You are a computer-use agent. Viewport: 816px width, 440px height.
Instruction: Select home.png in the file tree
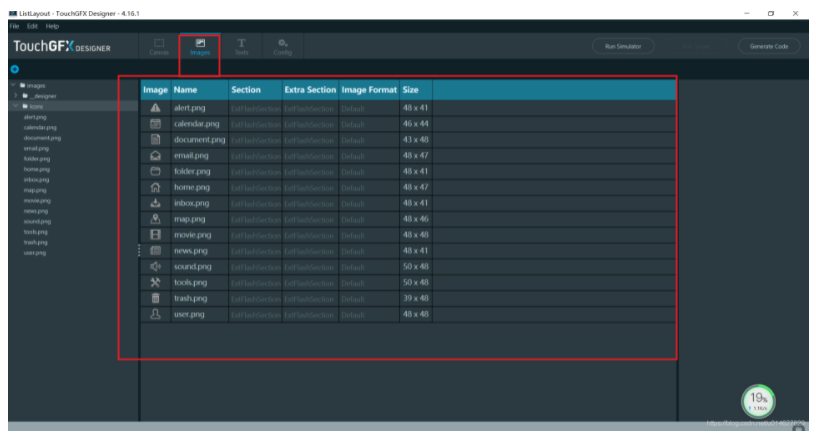36,169
